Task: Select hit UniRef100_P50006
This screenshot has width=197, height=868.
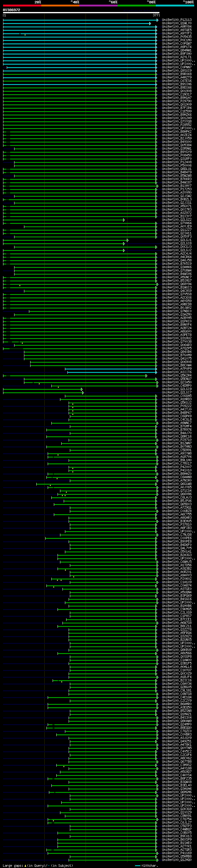Action: tap(177, 165)
